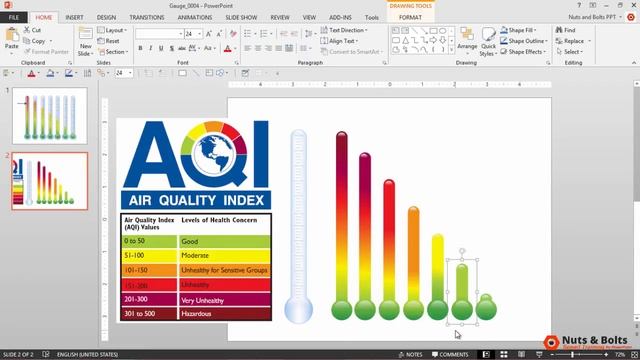This screenshot has width=640, height=360.
Task: Select slide 1 thumbnail in slide panel
Action: 50,116
